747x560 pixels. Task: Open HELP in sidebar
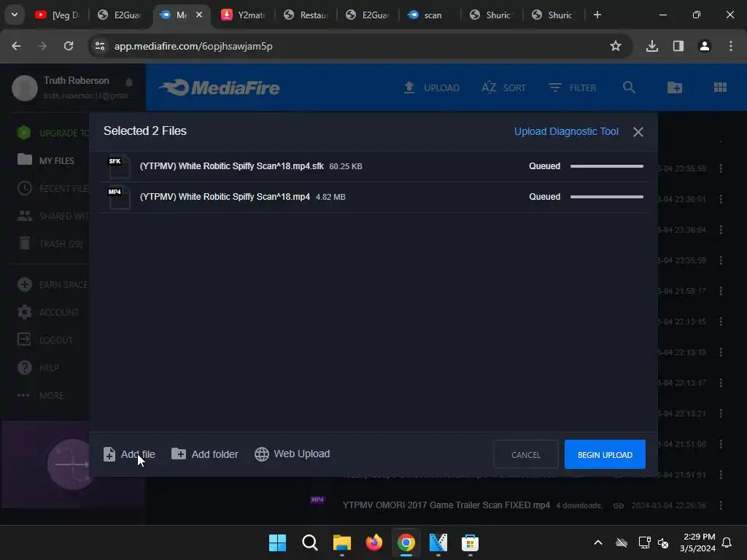(38, 367)
